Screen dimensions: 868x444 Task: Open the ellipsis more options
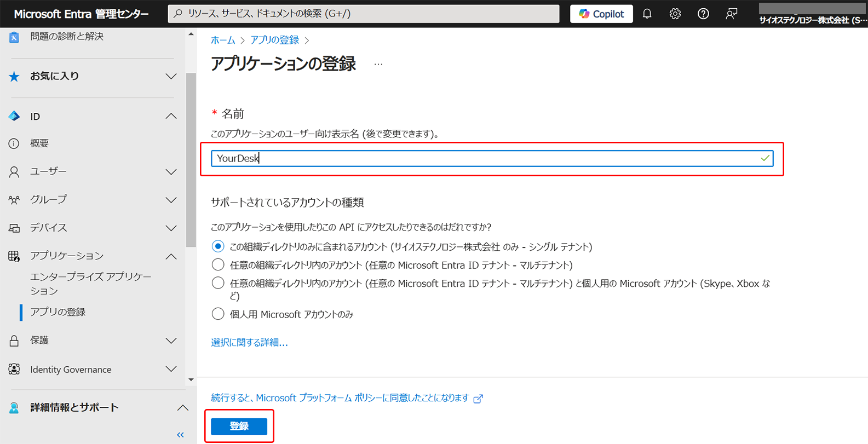coord(378,64)
